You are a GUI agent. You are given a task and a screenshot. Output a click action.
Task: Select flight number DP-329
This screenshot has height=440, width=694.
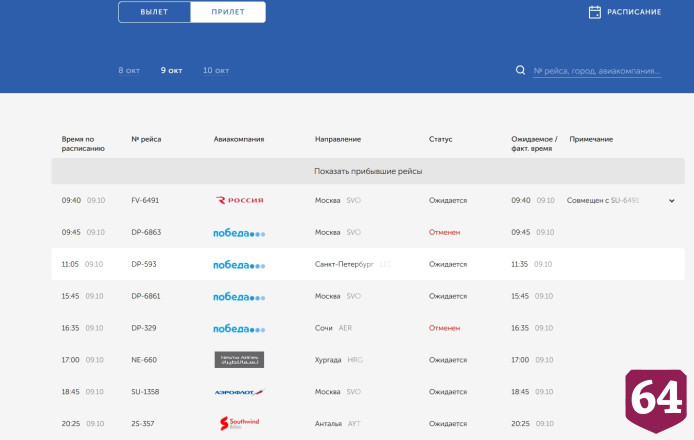coord(144,328)
